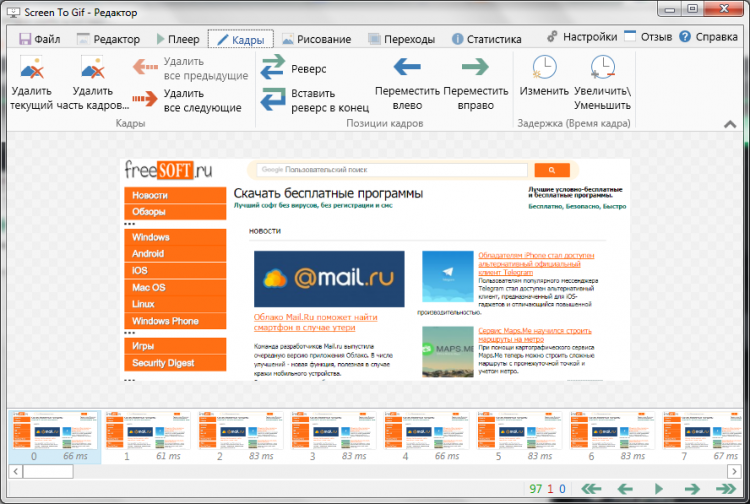Click the Increase/Decrease delay clock icon

603,67
